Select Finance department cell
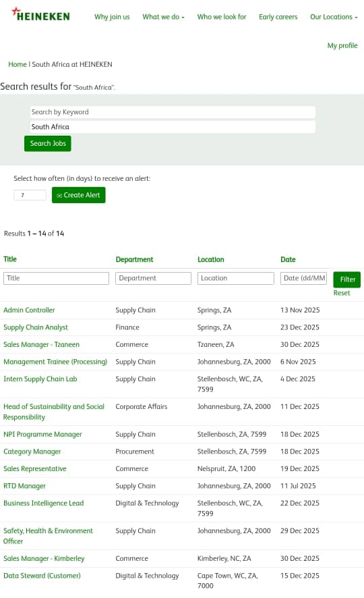The image size is (364, 598). coord(127,327)
